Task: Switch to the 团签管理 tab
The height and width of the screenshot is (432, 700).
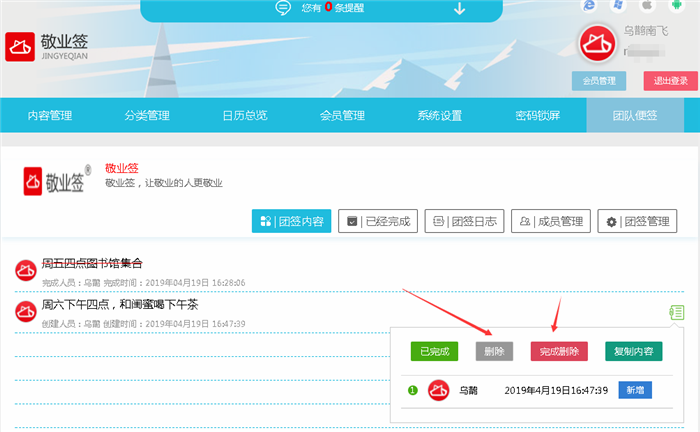Action: tap(637, 221)
